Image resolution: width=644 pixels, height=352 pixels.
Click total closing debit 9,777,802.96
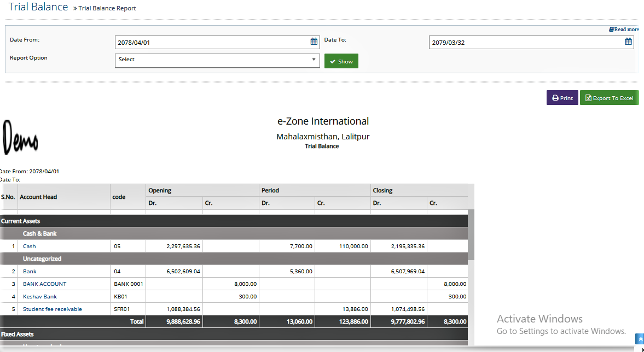pos(408,321)
